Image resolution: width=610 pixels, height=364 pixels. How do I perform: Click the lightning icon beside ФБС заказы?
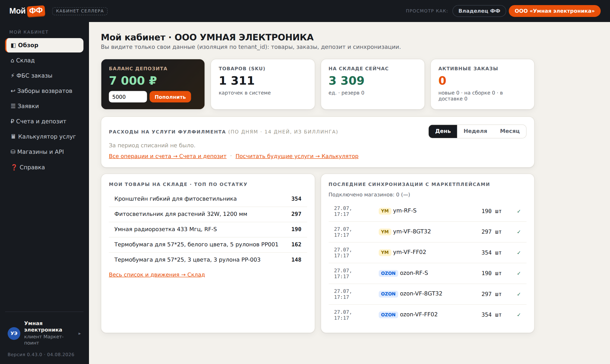tap(12, 76)
